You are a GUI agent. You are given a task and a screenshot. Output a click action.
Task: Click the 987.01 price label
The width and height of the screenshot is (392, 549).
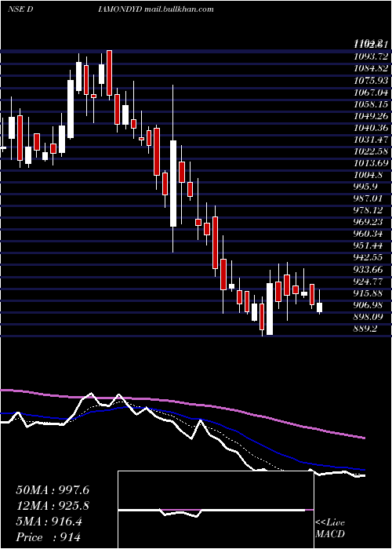tap(368, 199)
